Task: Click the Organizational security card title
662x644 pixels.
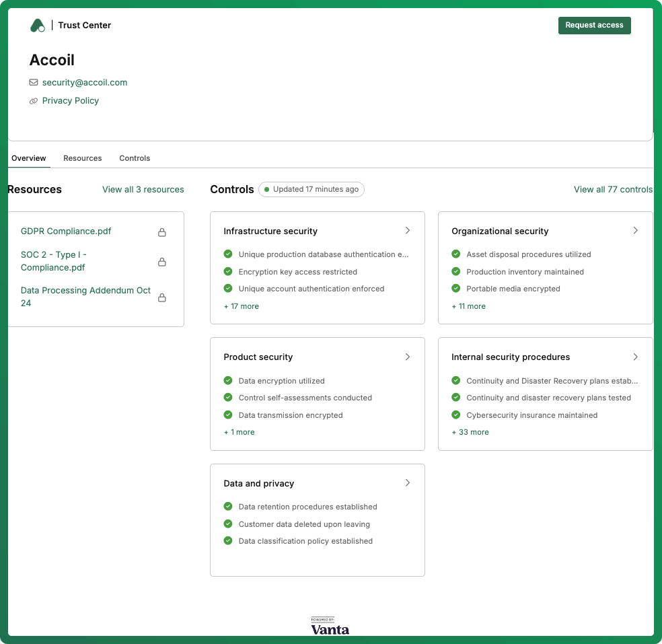Action: tap(500, 231)
